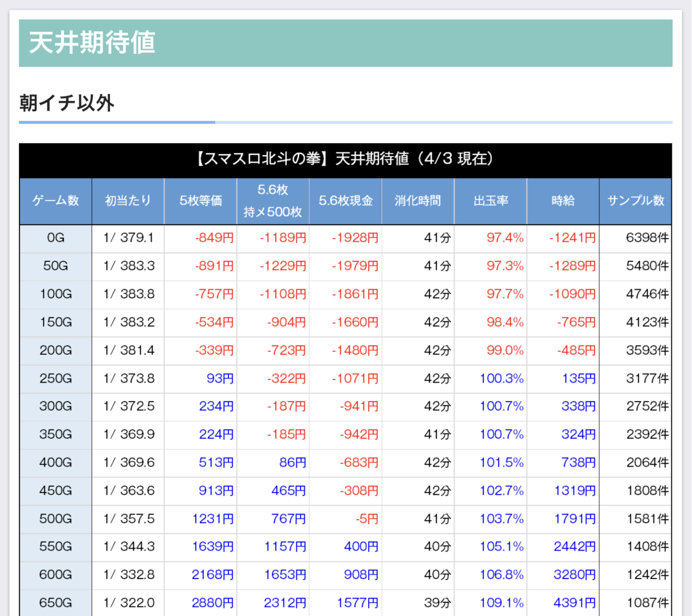Click the ゲーム数 column header
This screenshot has height=616, width=692.
tap(56, 201)
